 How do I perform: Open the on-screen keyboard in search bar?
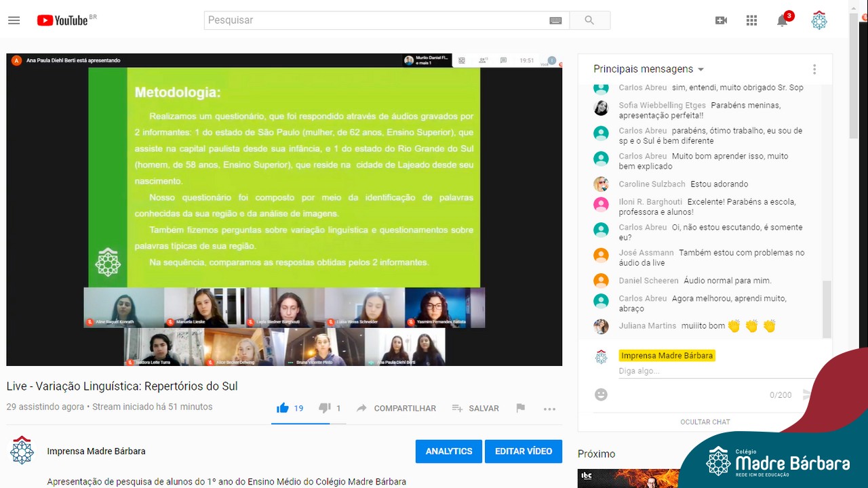[x=555, y=20]
